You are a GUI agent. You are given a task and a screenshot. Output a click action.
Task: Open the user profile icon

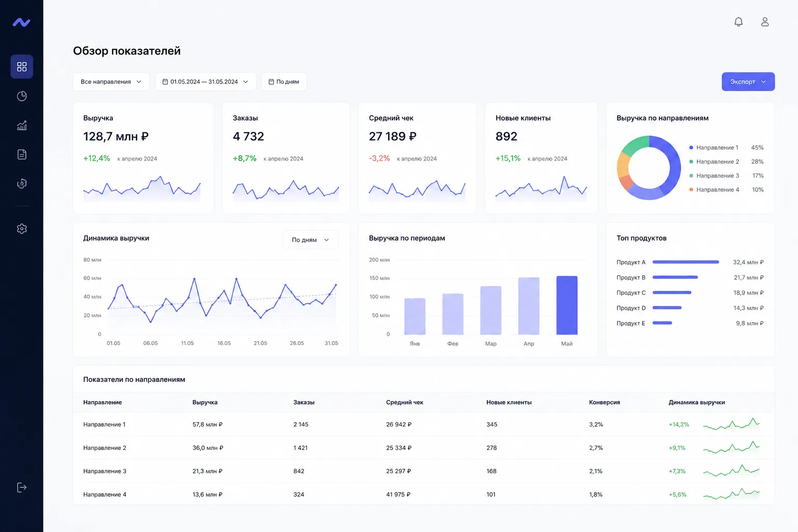click(765, 22)
